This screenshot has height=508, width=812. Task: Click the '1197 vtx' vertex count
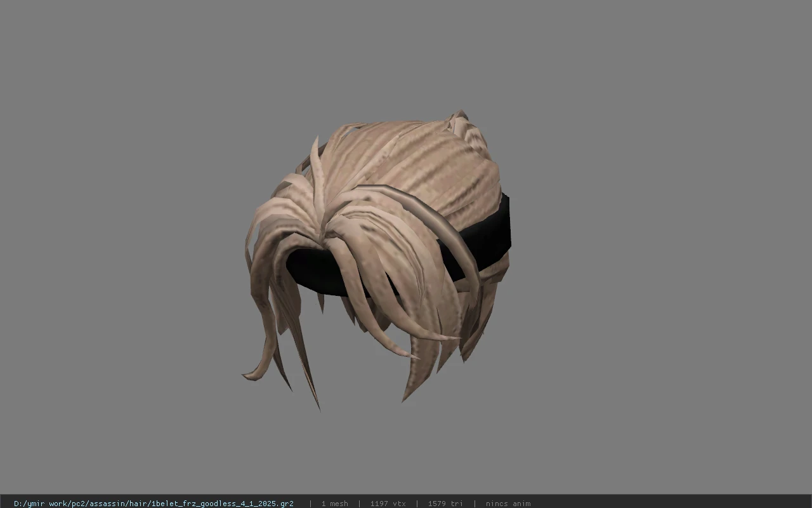pos(388,504)
